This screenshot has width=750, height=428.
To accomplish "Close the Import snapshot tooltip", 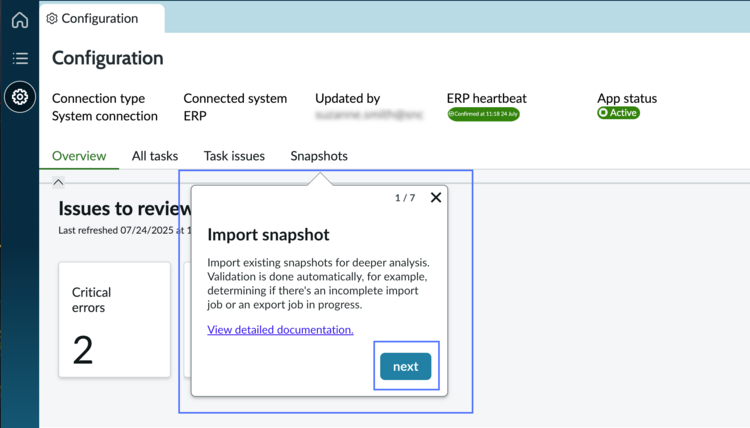I will 436,198.
